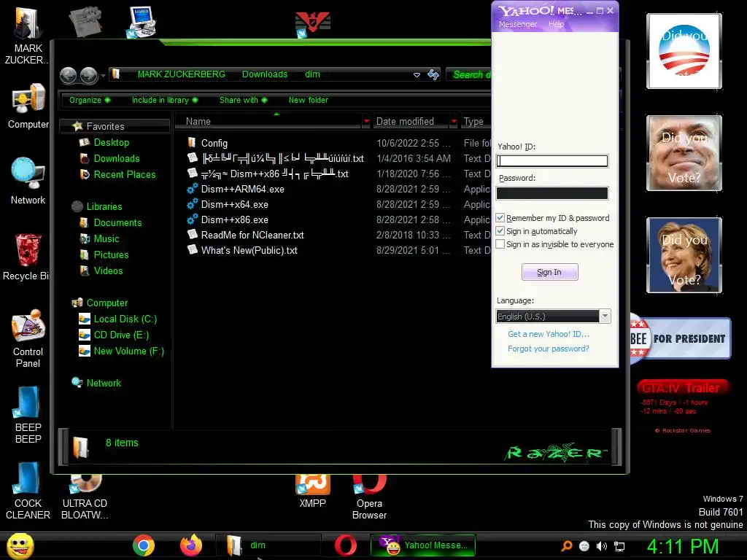Switch to Yahoo! Messenger taskbar button
This screenshot has height=560, width=747.
pos(423,545)
